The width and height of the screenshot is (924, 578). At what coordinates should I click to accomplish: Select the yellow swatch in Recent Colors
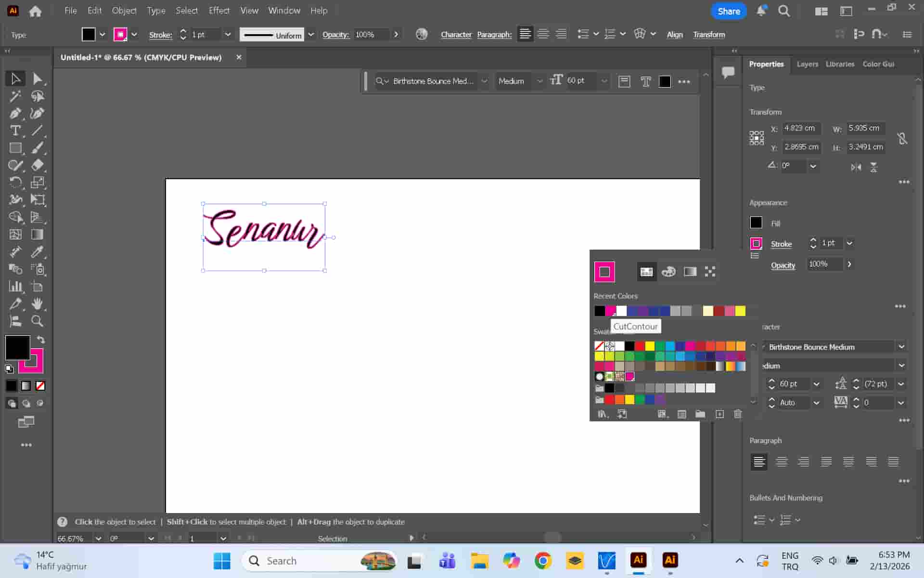(740, 311)
